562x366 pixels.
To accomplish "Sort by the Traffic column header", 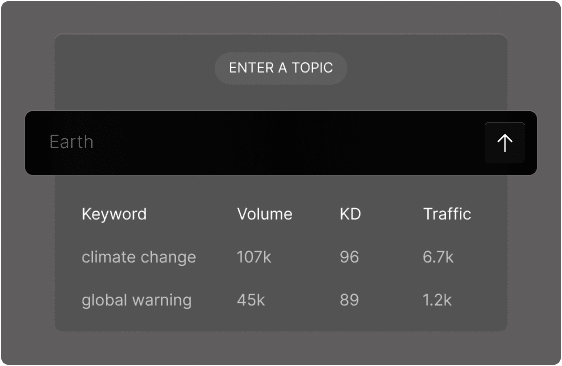I will [447, 214].
